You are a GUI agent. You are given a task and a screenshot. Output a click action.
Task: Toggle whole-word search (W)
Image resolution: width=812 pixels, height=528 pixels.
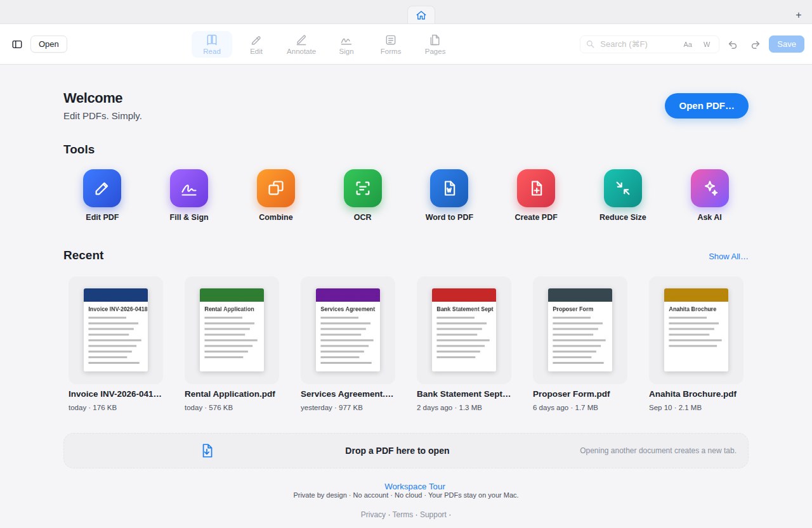tap(707, 44)
